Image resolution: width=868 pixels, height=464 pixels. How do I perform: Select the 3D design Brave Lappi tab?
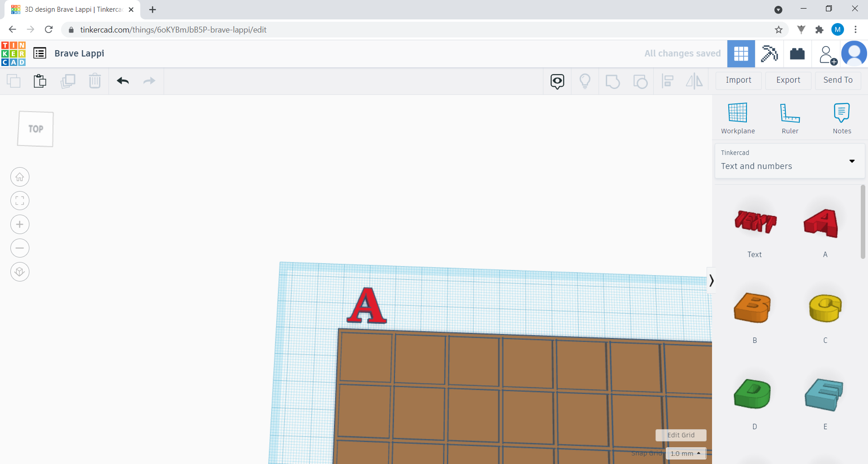(x=72, y=9)
